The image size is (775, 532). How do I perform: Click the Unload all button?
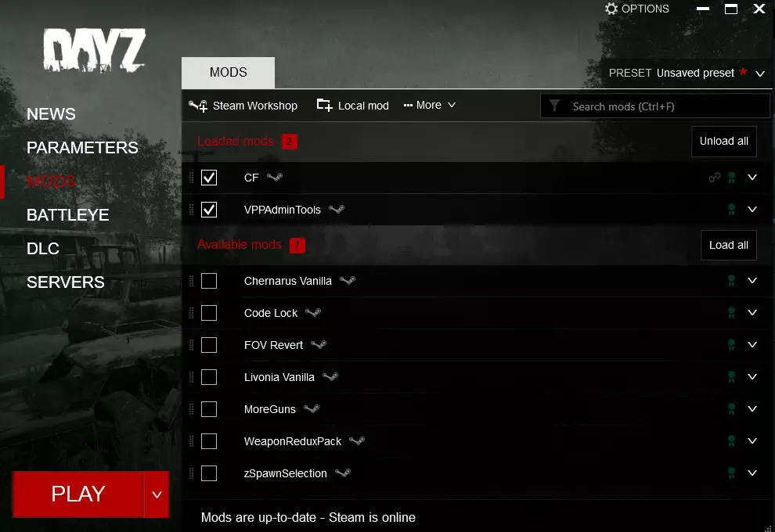coord(723,142)
